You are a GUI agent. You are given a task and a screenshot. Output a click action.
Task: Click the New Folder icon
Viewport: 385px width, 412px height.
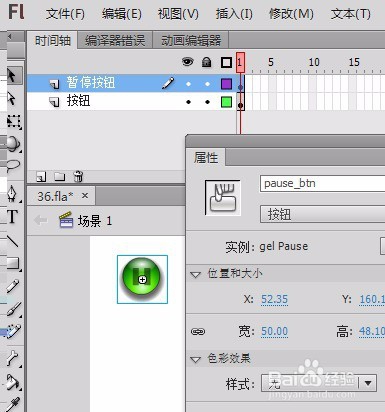pyautogui.click(x=60, y=176)
